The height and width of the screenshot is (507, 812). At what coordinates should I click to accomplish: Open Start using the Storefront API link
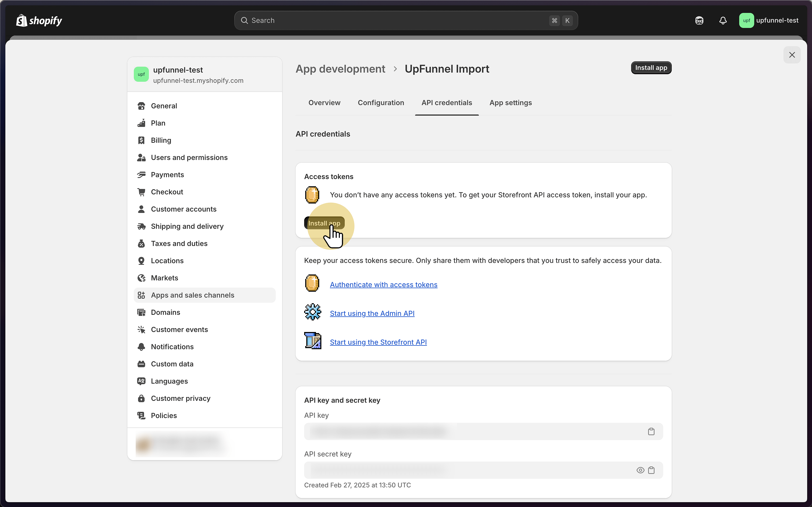pos(378,342)
